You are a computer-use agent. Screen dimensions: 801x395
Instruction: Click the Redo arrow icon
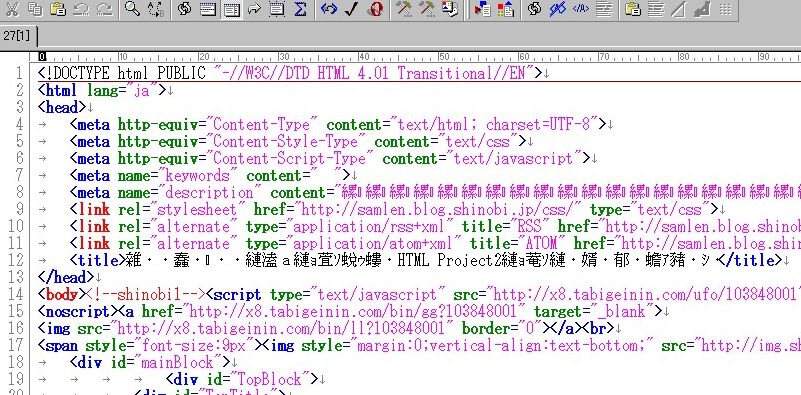pyautogui.click(x=105, y=9)
